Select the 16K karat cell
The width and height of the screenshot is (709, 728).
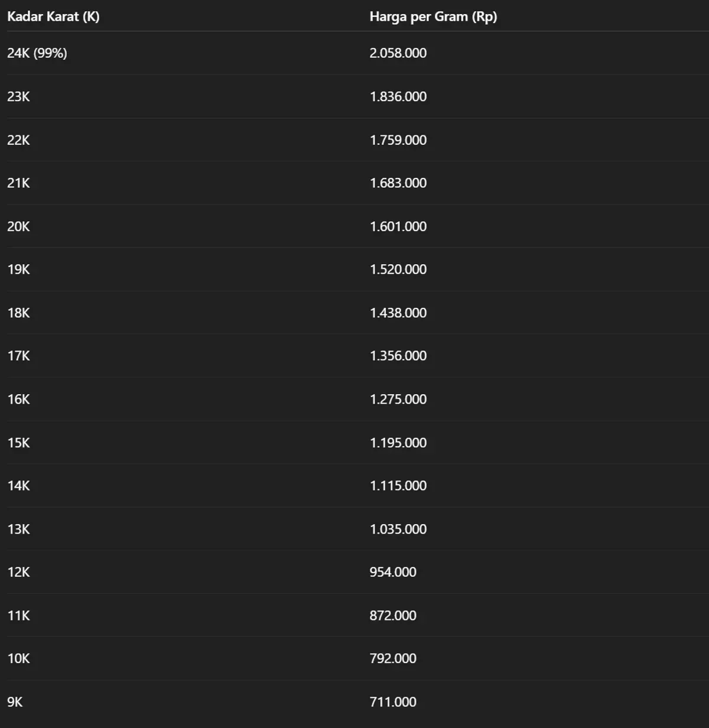(x=18, y=399)
